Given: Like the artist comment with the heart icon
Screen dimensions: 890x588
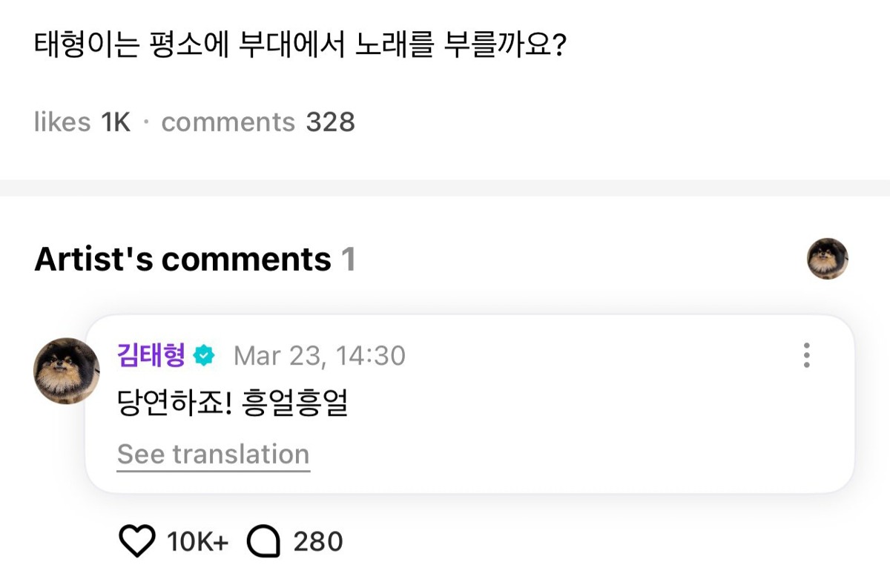Looking at the screenshot, I should pyautogui.click(x=137, y=542).
